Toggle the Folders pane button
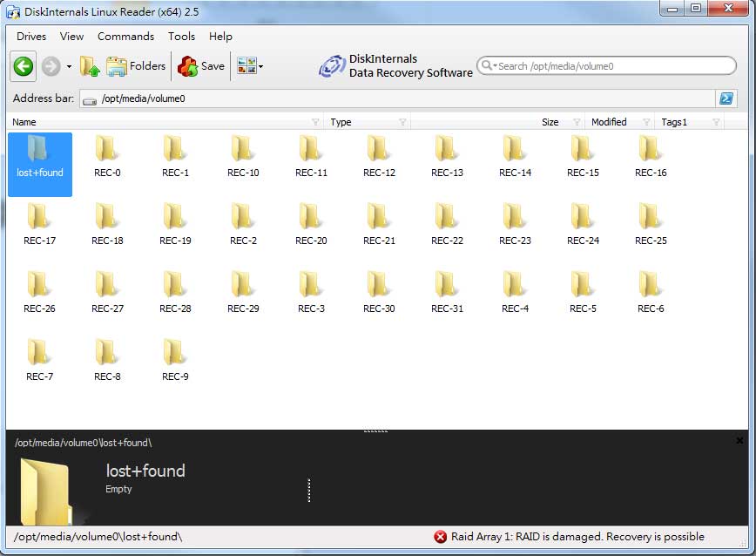 [136, 66]
